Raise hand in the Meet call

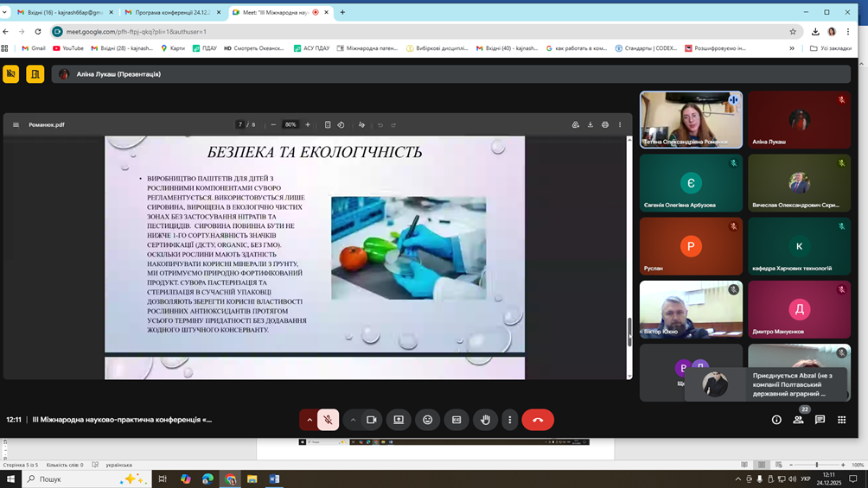485,420
